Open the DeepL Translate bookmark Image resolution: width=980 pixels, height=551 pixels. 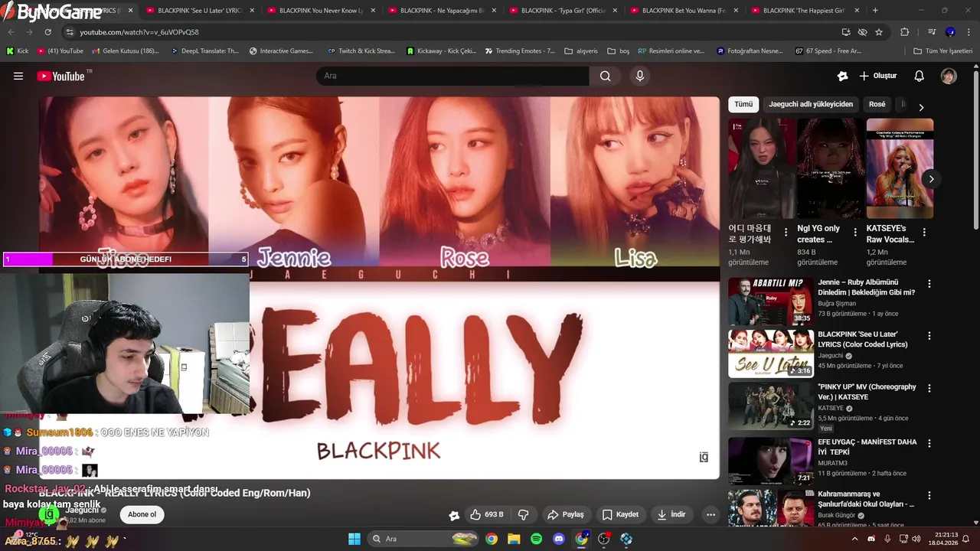204,51
